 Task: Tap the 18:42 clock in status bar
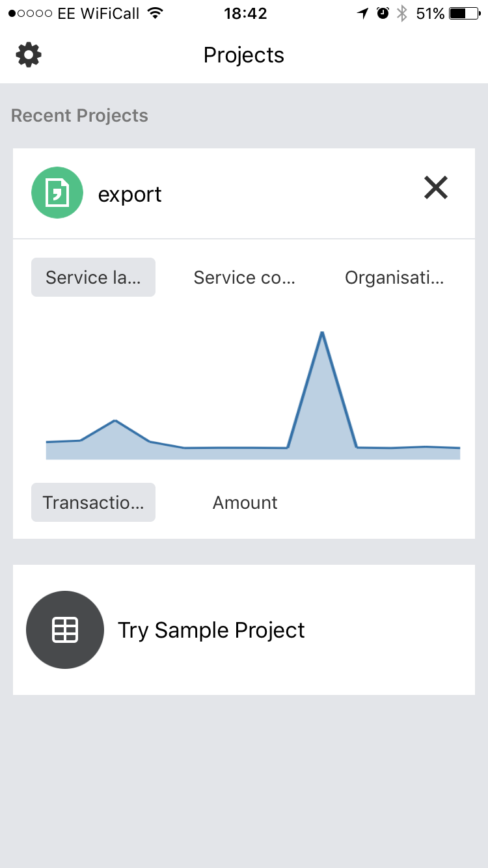tap(245, 13)
